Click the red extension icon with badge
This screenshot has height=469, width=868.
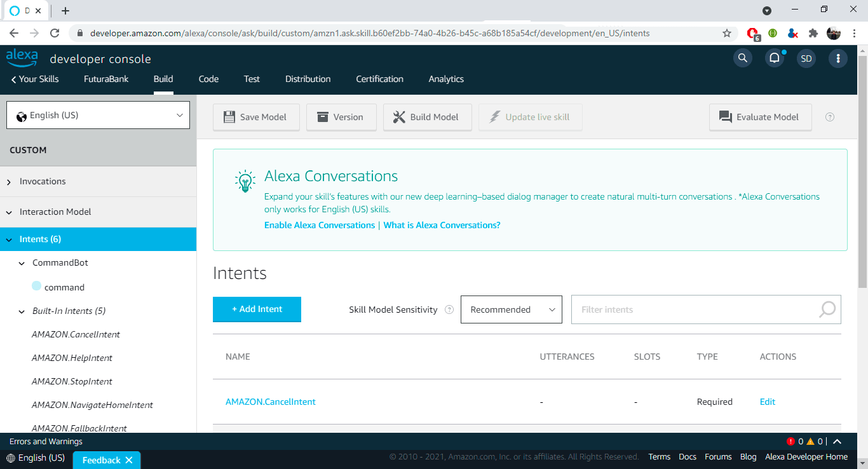(x=753, y=34)
